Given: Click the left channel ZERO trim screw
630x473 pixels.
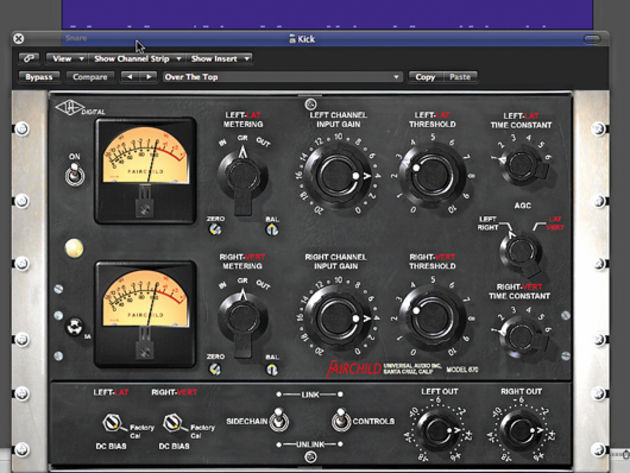Looking at the screenshot, I should coord(215,229).
